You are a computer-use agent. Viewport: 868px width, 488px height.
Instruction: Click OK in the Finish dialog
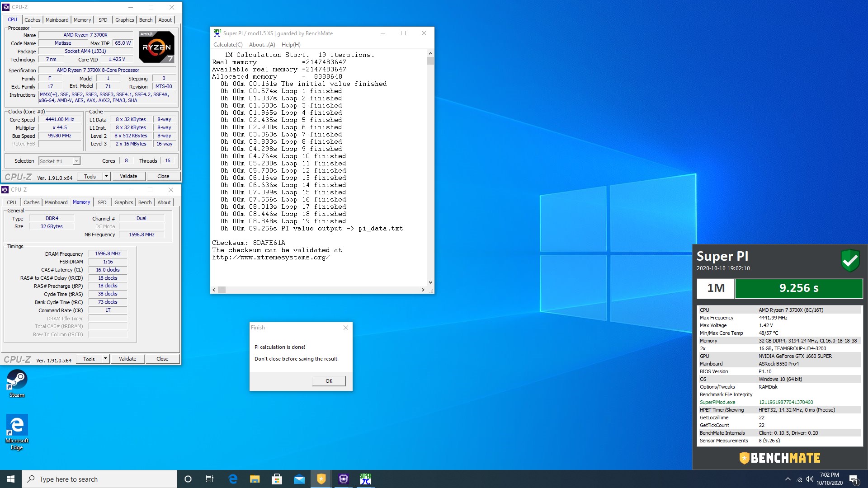(329, 381)
